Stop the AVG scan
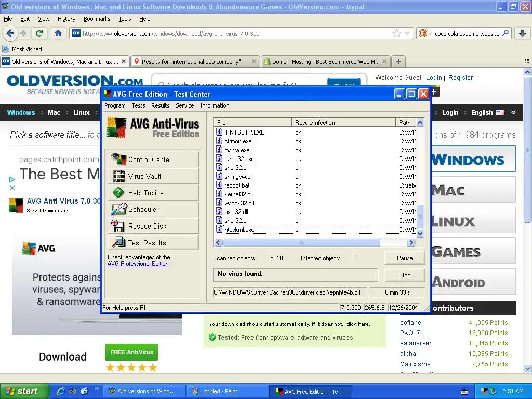532x399 pixels. tap(404, 275)
